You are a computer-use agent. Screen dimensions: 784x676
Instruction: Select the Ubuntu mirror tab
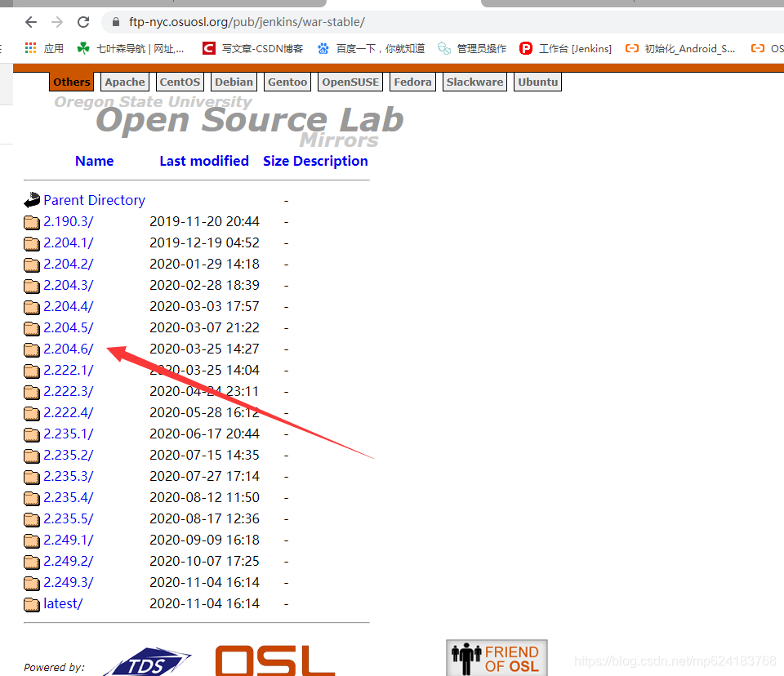point(537,82)
